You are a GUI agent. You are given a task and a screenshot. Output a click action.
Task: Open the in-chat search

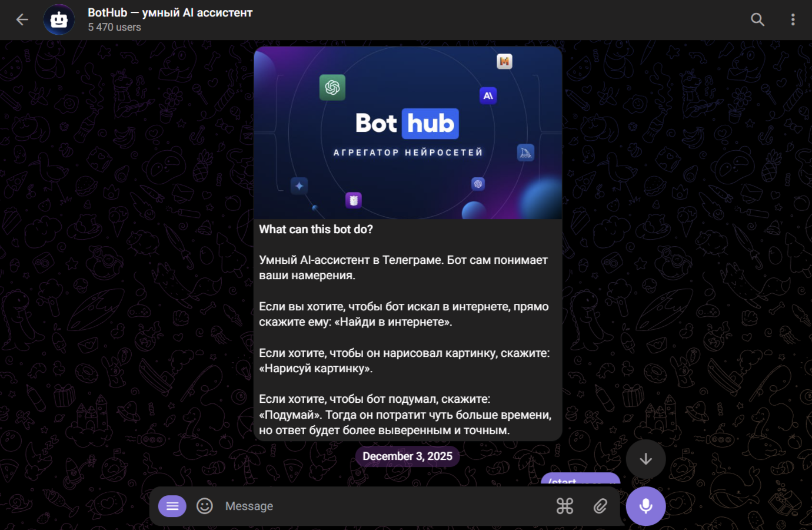pyautogui.click(x=757, y=19)
